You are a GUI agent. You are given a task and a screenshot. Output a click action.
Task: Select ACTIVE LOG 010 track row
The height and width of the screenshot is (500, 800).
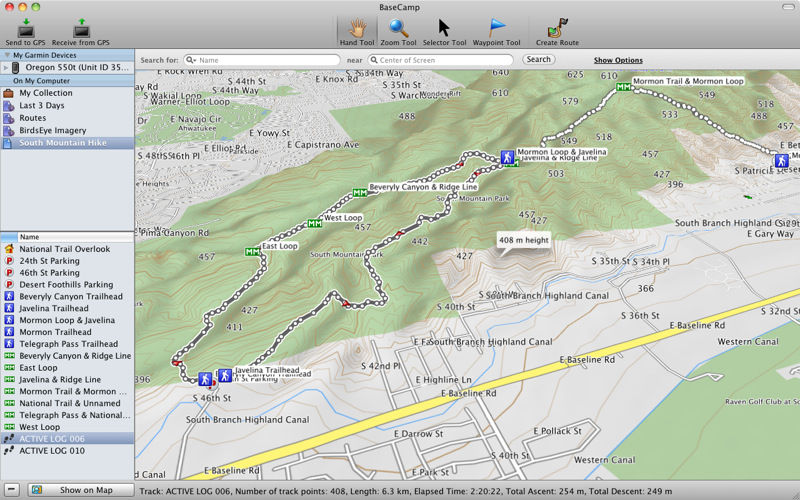click(67, 451)
